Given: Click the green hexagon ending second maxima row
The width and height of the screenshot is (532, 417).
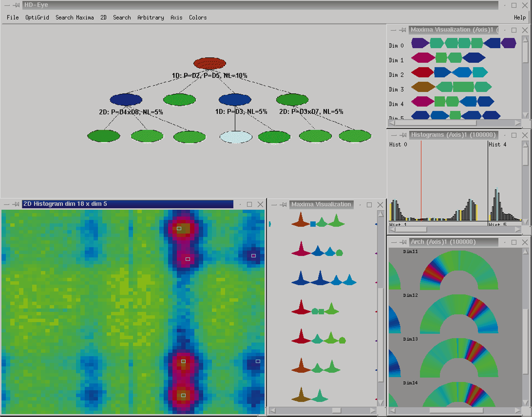Looking at the screenshot, I should pos(340,252).
